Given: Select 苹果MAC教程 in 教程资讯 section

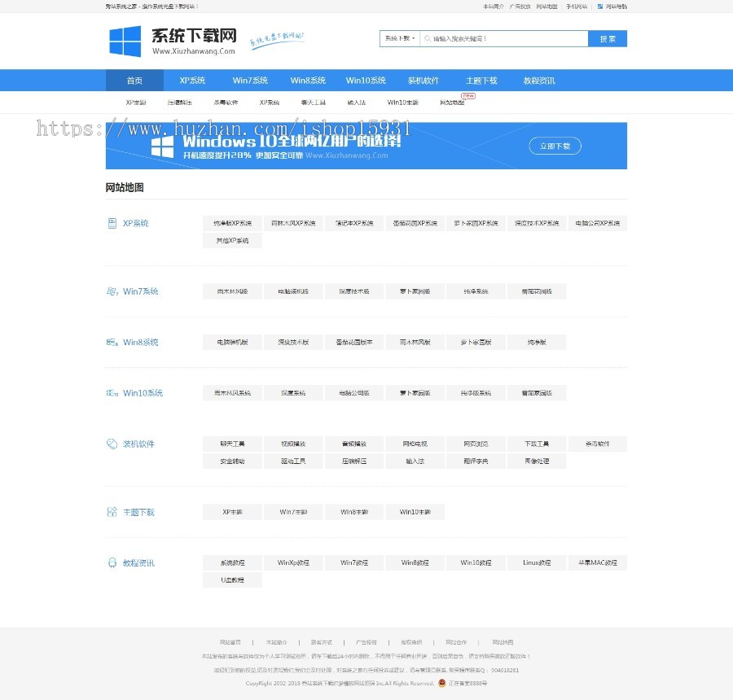Looking at the screenshot, I should click(x=598, y=562).
